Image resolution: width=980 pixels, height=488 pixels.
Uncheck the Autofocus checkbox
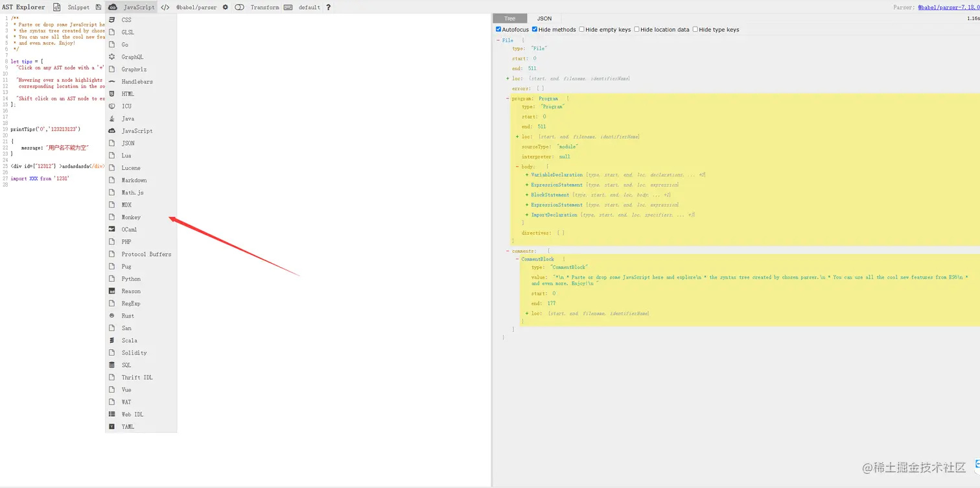click(x=498, y=29)
